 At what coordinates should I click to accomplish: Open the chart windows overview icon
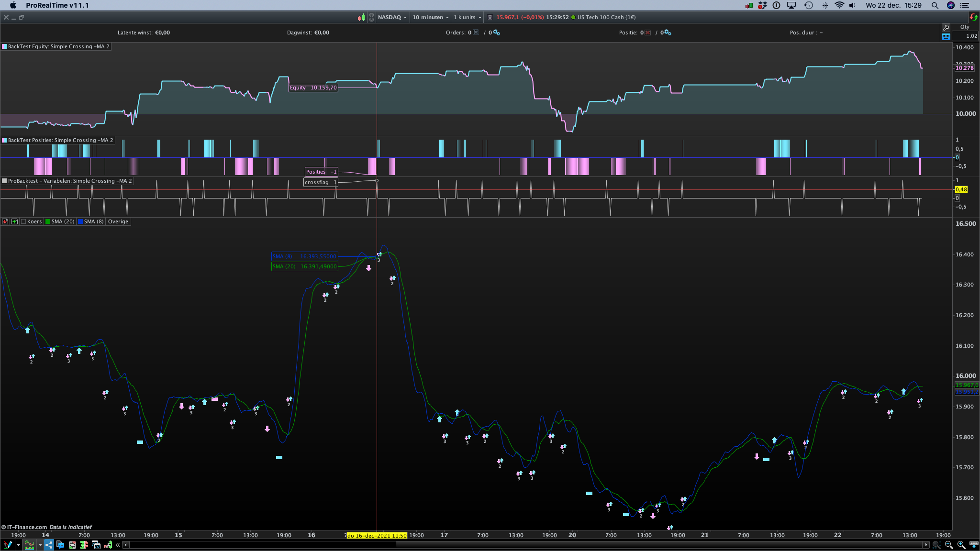[96, 545]
